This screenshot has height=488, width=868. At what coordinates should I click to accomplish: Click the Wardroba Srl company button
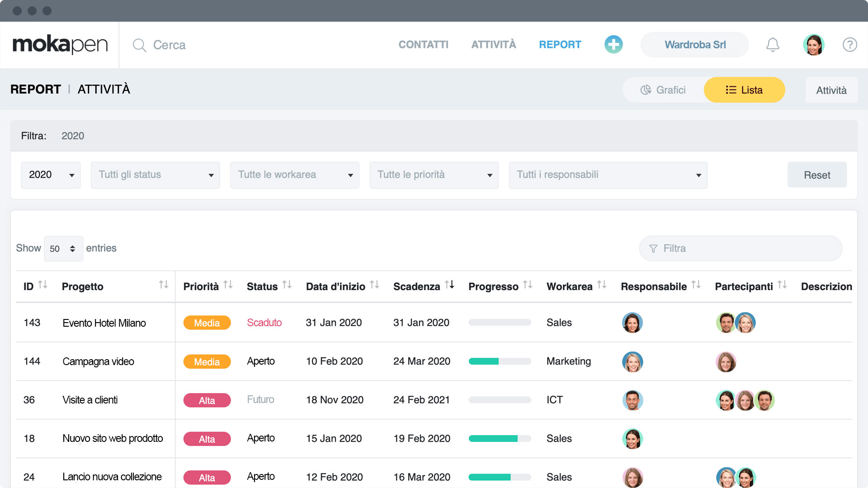click(x=694, y=45)
